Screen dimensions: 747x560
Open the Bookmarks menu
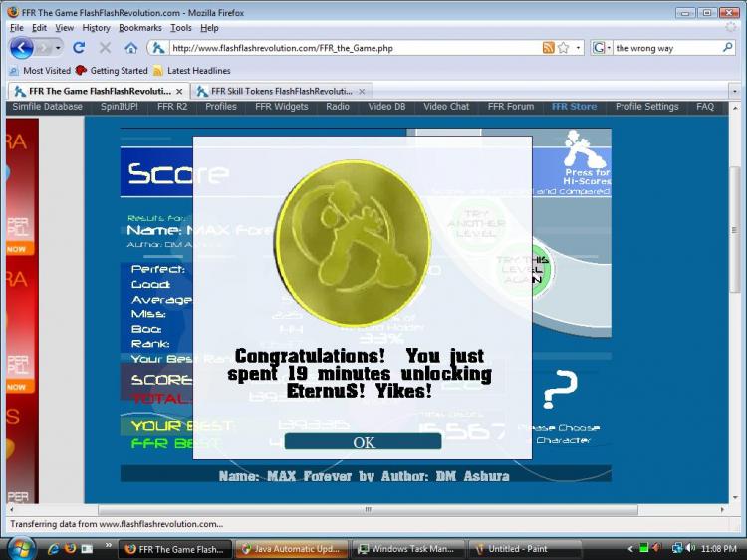pyautogui.click(x=140, y=28)
